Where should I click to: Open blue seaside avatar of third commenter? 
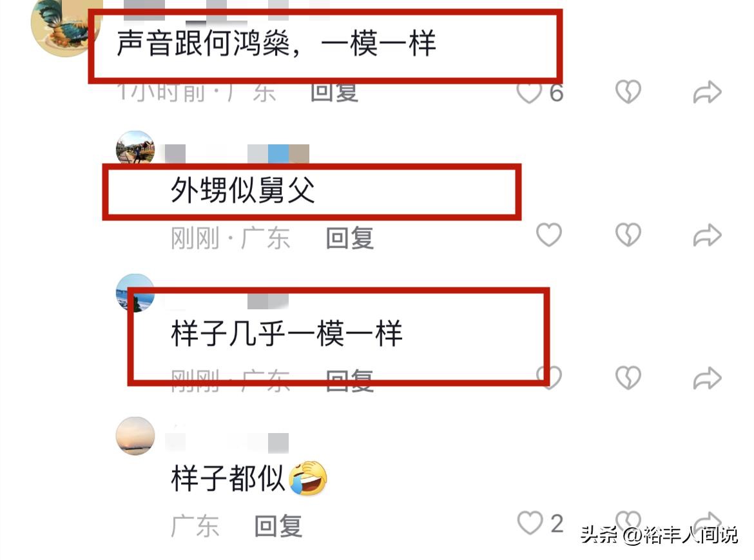tap(135, 293)
